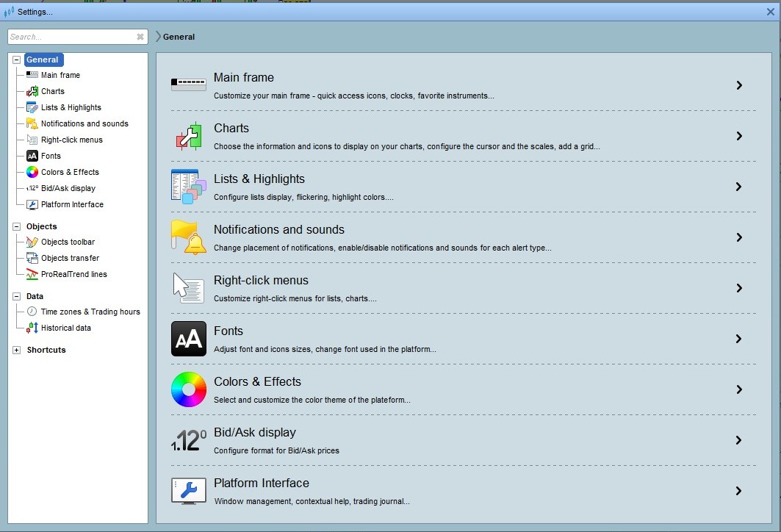Image resolution: width=781 pixels, height=532 pixels.
Task: Select Objects transfer label in sidebar
Action: [70, 258]
